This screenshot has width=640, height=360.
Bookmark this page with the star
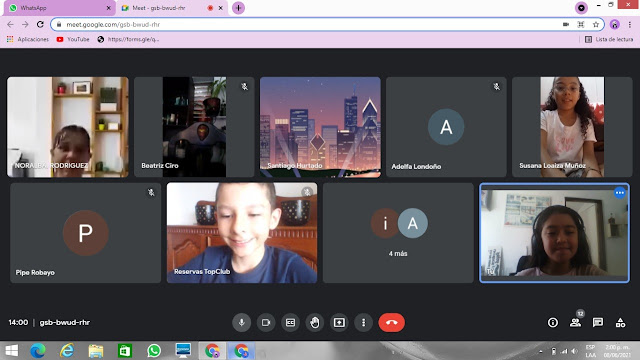596,24
